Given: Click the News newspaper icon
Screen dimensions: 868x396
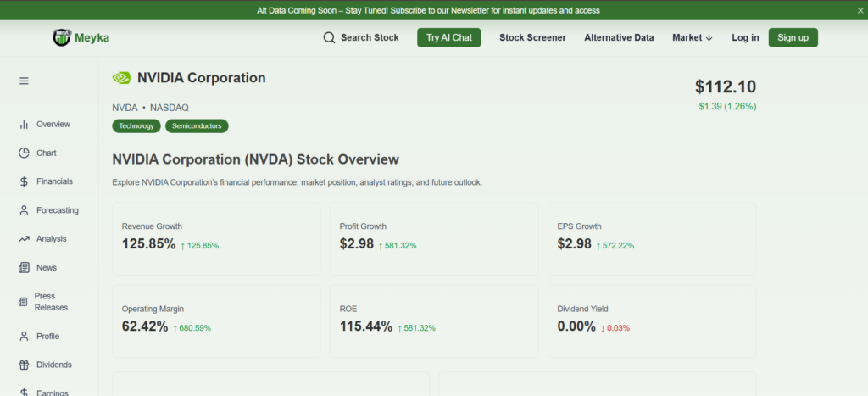Looking at the screenshot, I should (x=24, y=267).
